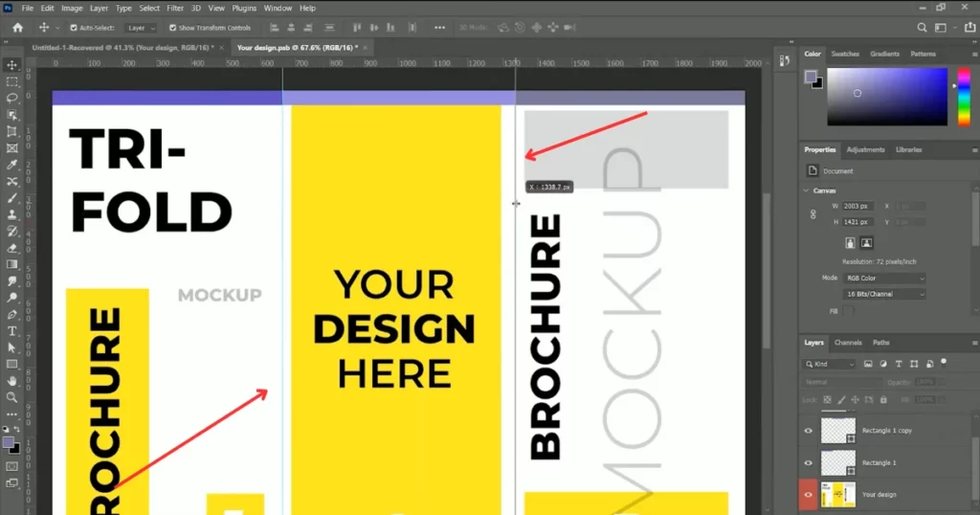The image size is (980, 515).
Task: Select the Spot Healing Brush tool
Action: point(11,181)
